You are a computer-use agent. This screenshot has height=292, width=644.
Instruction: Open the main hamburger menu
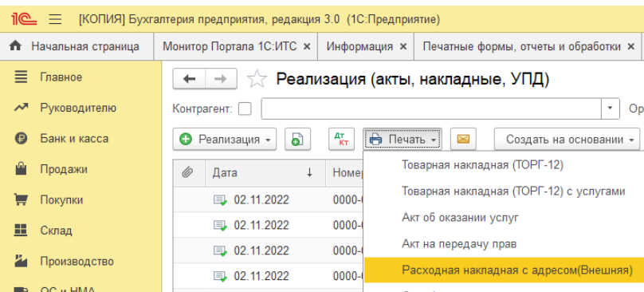click(x=56, y=19)
